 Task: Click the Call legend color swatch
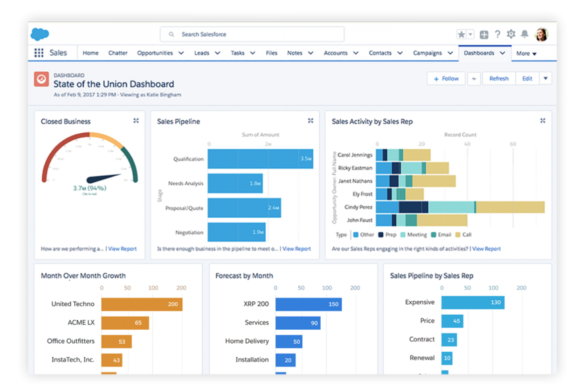pos(458,235)
